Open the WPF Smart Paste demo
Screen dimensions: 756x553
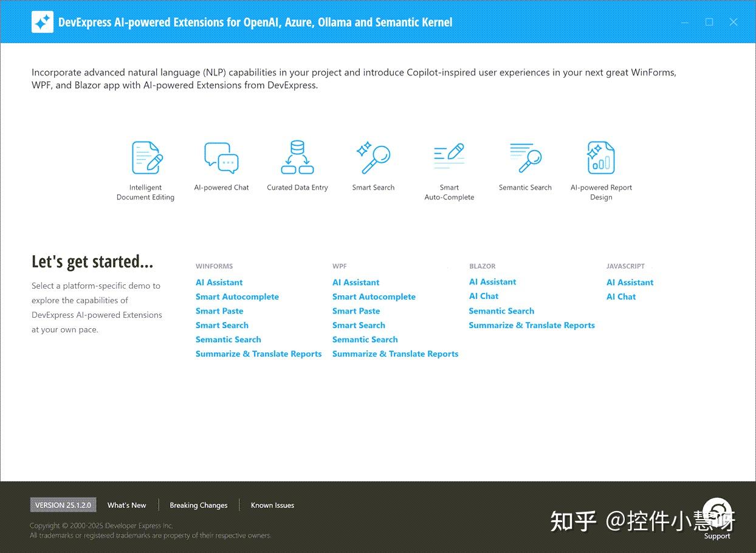356,311
